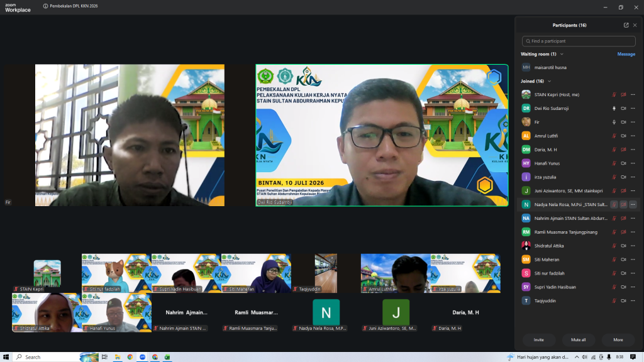Click the Mute all button

579,340
